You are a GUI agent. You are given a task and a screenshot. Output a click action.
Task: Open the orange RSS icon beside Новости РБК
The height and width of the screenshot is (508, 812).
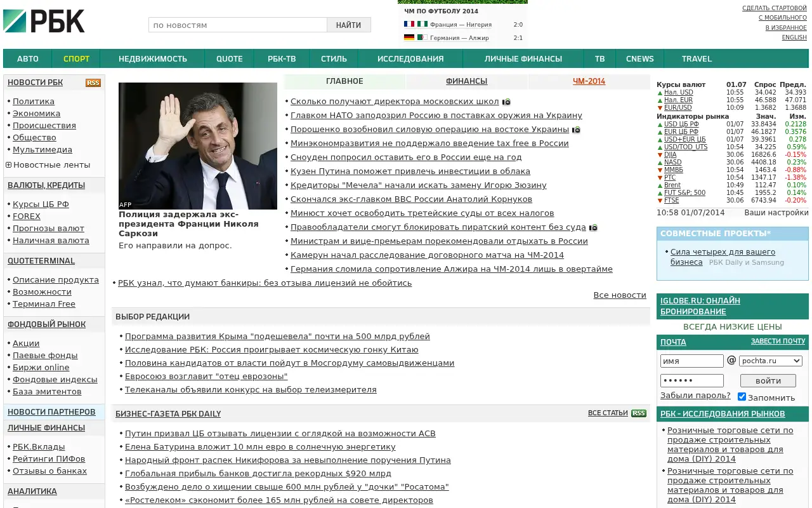[x=93, y=83]
